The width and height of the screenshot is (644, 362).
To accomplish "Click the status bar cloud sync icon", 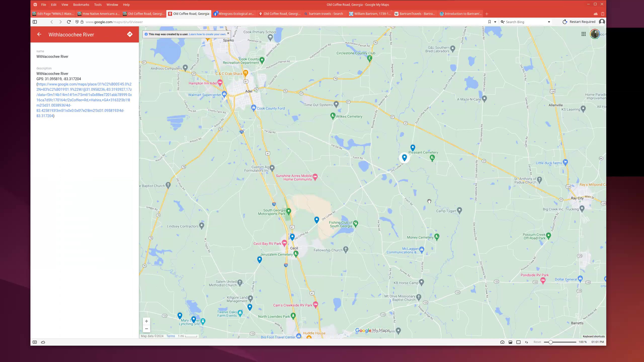I will click(x=43, y=342).
